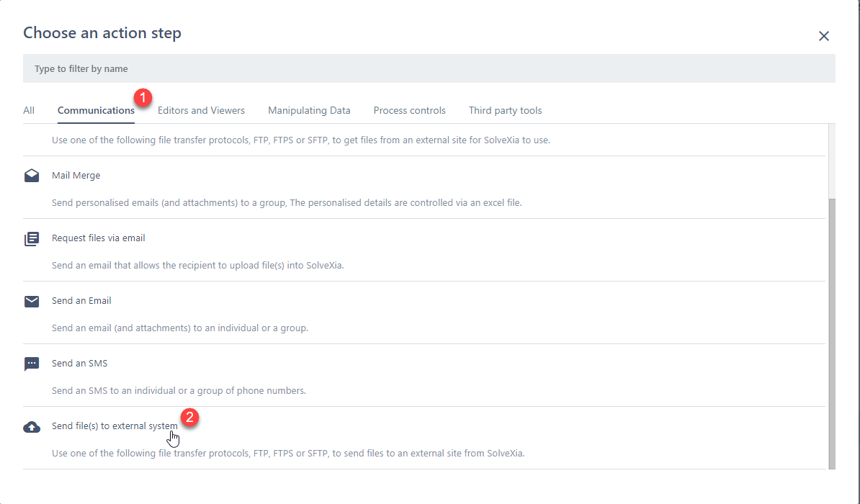Switch to the Manipulating Data tab
The width and height of the screenshot is (860, 504).
tap(309, 110)
